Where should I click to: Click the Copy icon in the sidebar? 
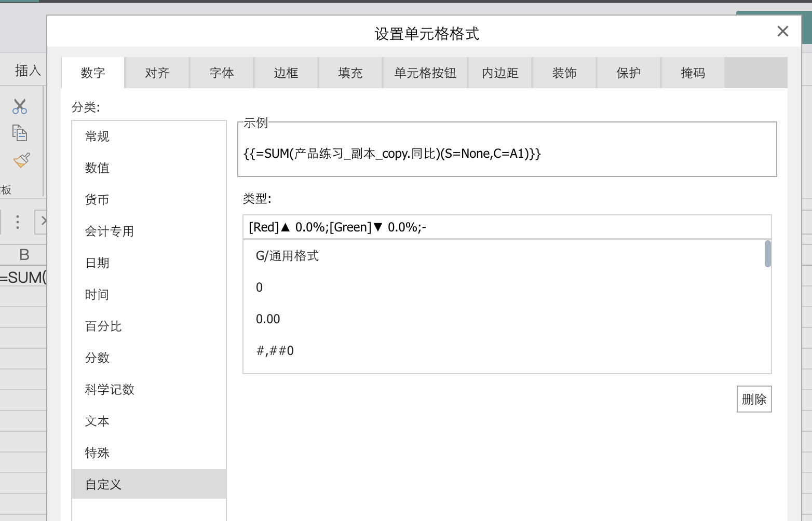point(20,133)
